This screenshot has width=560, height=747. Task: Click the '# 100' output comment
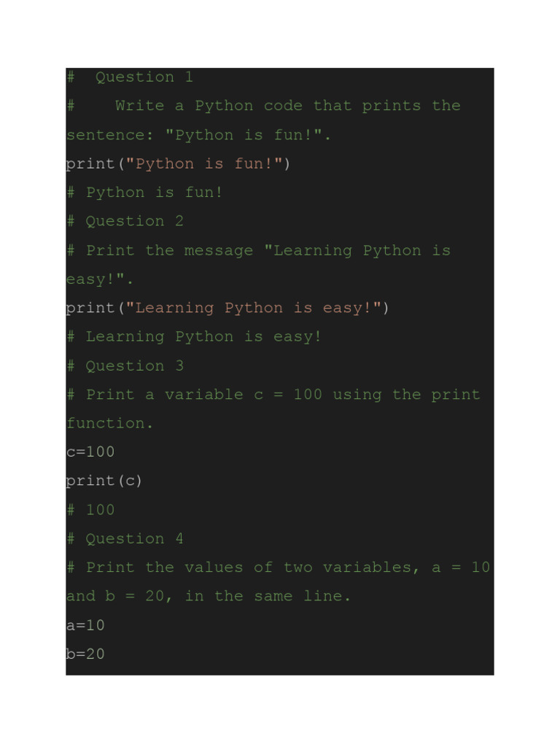[90, 510]
